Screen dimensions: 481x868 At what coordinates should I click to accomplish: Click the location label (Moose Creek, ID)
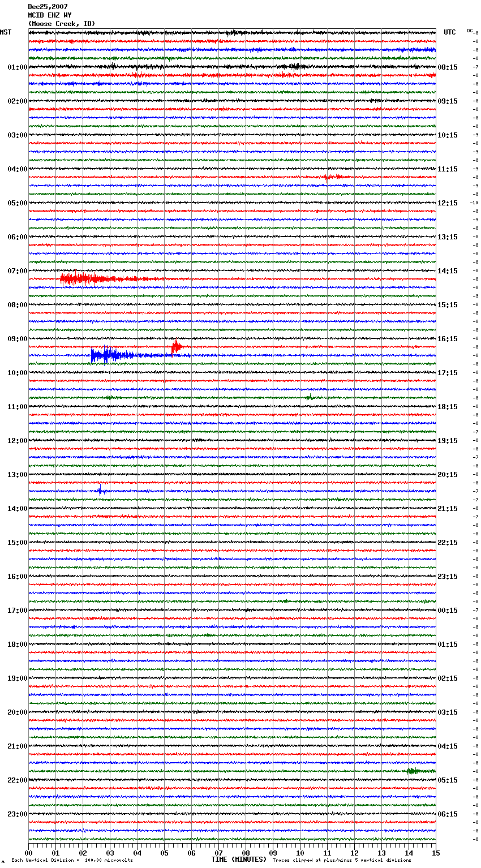tap(62, 24)
